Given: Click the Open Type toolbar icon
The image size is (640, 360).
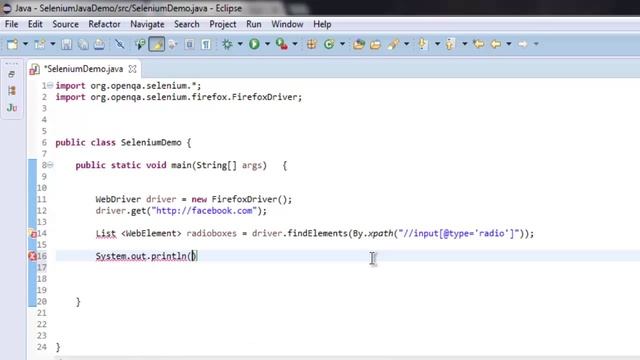Looking at the screenshot, I should [359, 44].
